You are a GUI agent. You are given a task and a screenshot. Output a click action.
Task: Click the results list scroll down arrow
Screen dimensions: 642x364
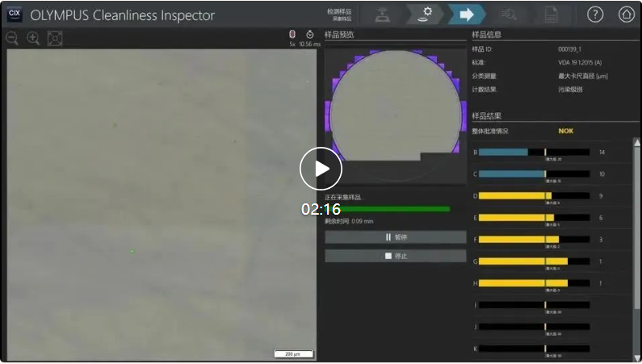[x=636, y=358]
